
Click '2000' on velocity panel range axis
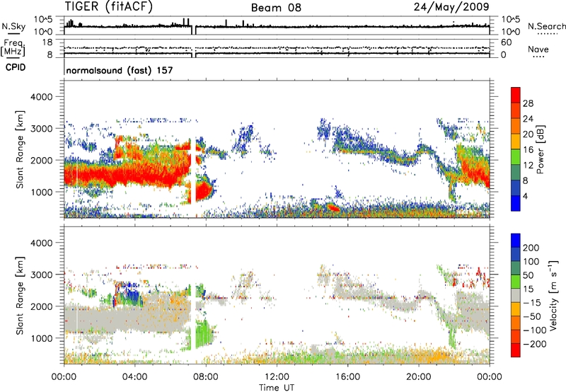(41, 306)
